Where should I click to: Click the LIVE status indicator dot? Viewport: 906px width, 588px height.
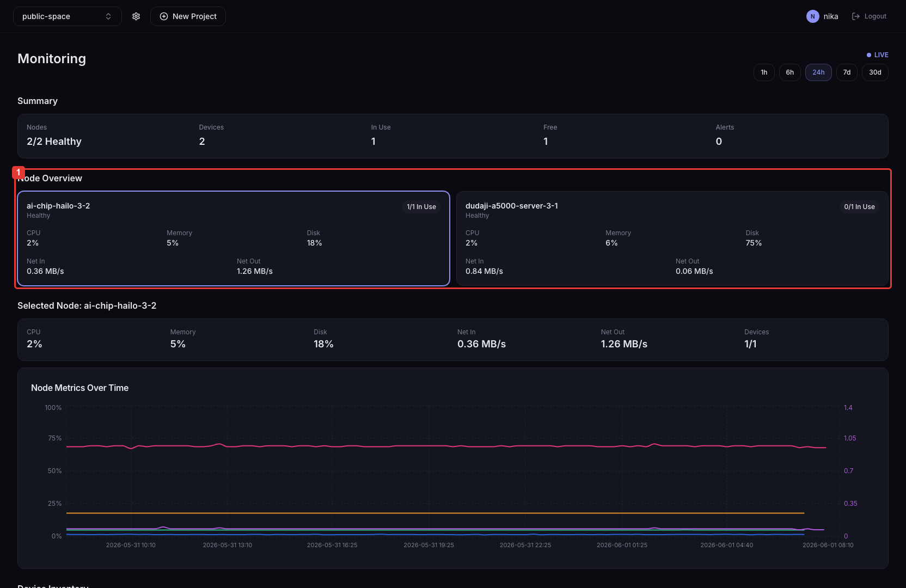tap(868, 55)
